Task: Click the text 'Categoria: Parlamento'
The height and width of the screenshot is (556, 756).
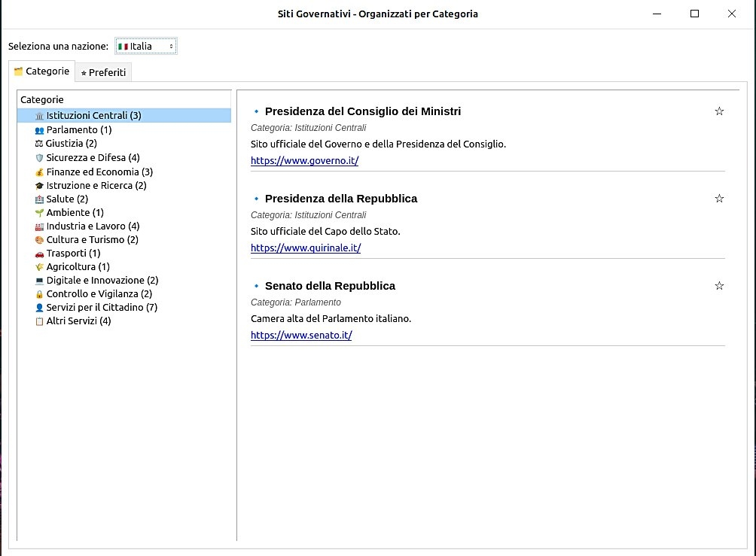Action: tap(296, 302)
